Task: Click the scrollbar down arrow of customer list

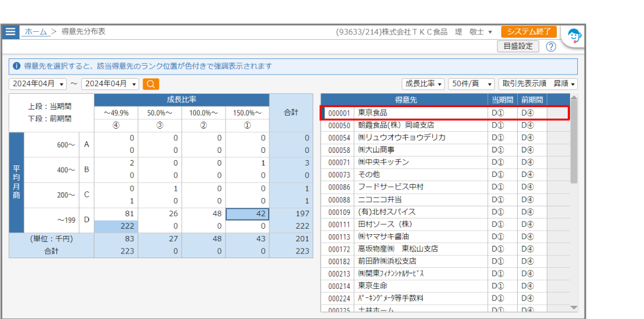Action: [x=574, y=308]
